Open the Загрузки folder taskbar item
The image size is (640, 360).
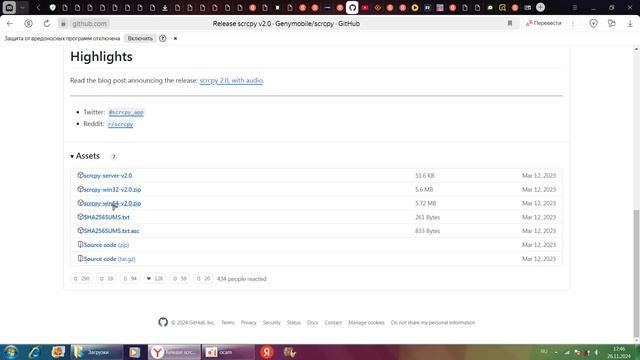[x=97, y=352]
